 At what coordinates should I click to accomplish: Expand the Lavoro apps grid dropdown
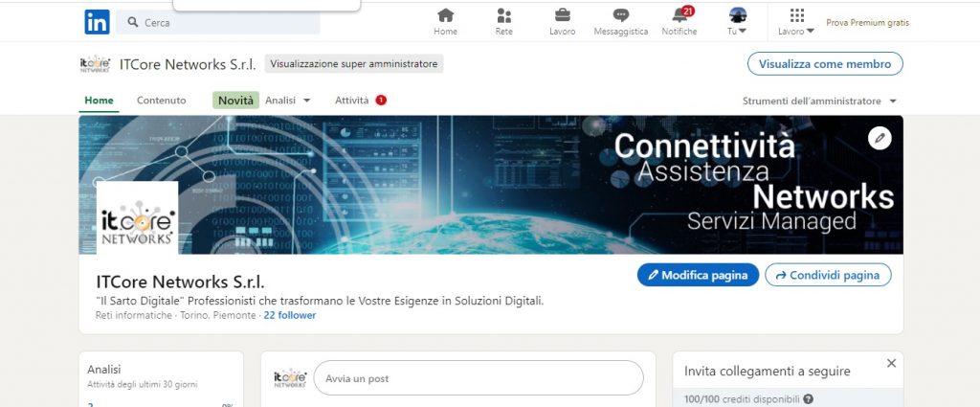[796, 22]
